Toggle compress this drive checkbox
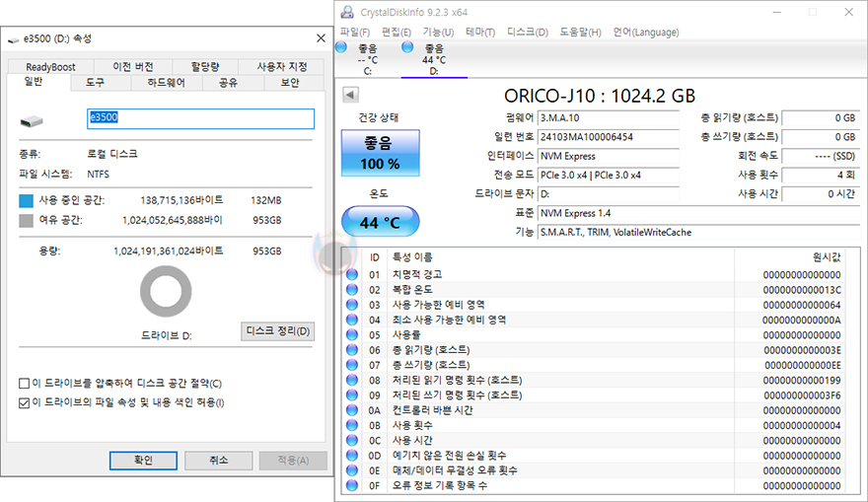 [24, 383]
